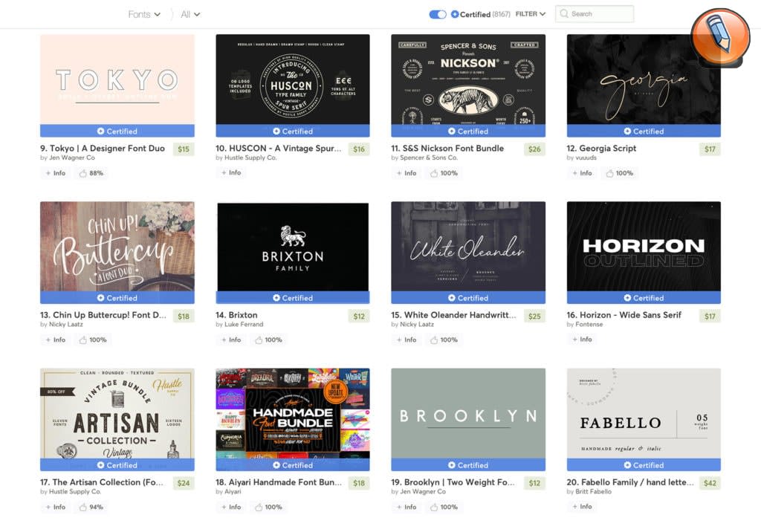Screen dimensions: 761x532
Task: Open '12. Georgia Script' title link
Action: pos(601,148)
